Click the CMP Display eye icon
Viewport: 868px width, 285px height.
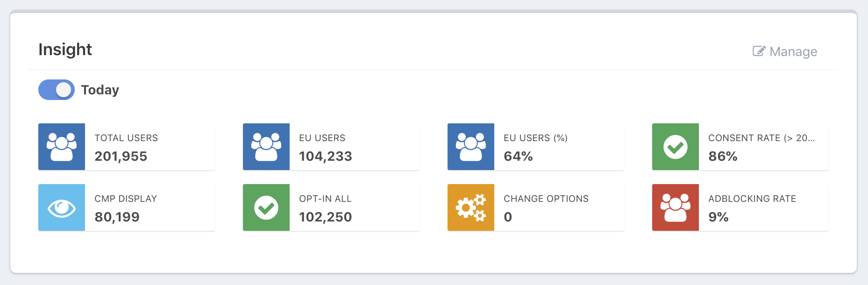tap(62, 207)
